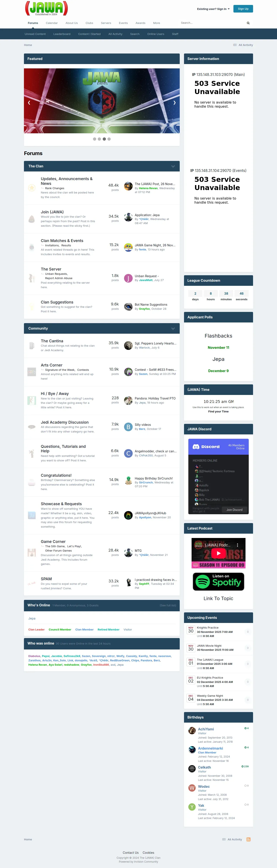Open the SPAM forum
Viewport: 277px width, 868px height.
click(x=46, y=579)
